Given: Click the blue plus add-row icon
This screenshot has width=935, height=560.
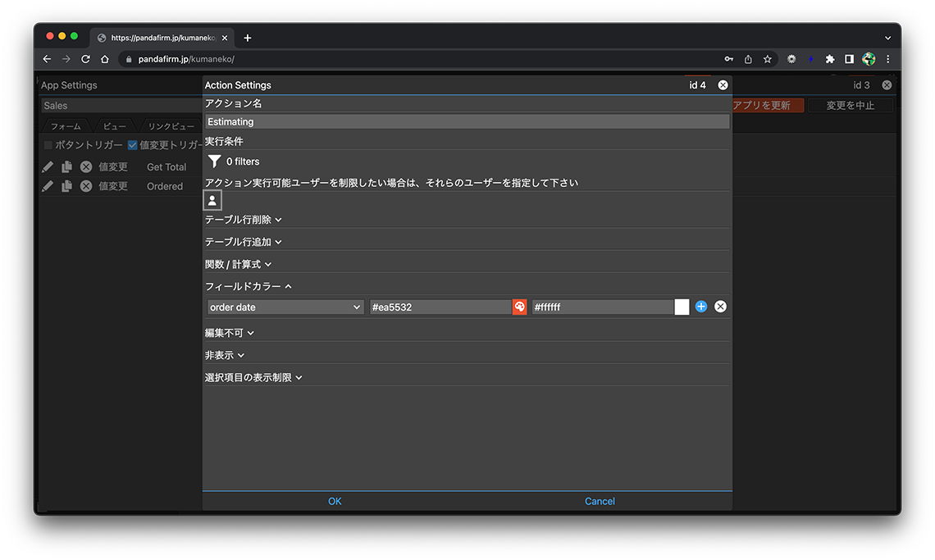Looking at the screenshot, I should 701,307.
